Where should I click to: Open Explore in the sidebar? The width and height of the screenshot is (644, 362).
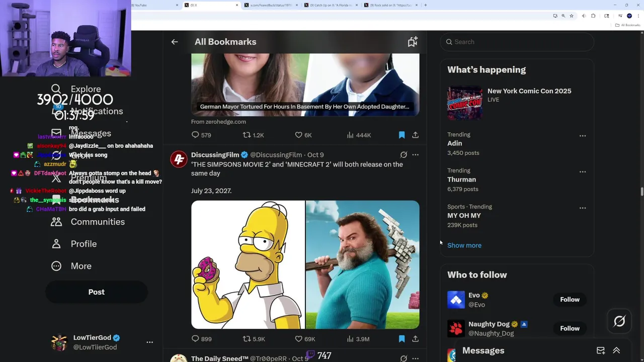click(76, 89)
